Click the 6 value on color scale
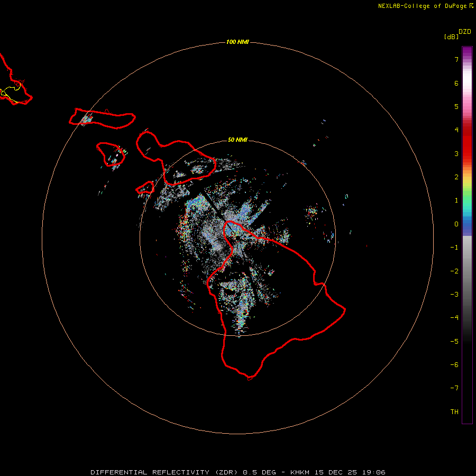The width and height of the screenshot is (476, 476). point(456,83)
